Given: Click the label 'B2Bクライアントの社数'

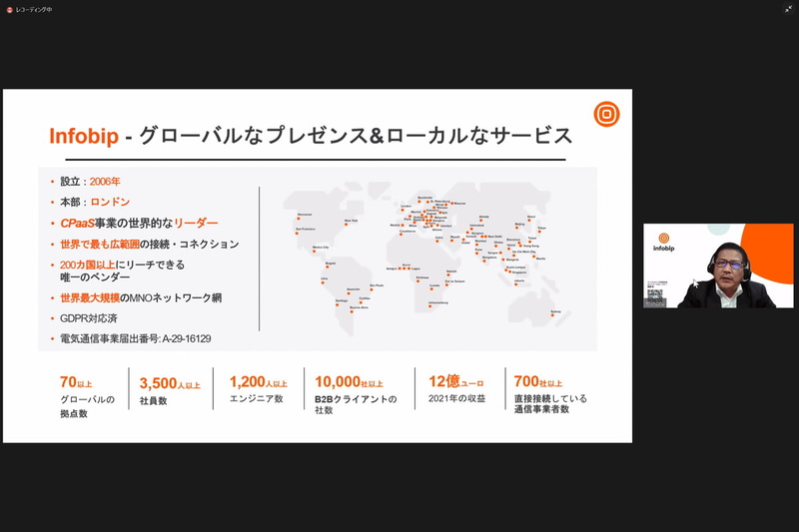Looking at the screenshot, I should [x=356, y=404].
